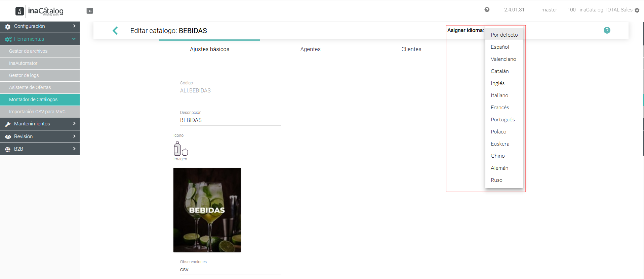
Task: Open InaAutomator tool
Action: pyautogui.click(x=40, y=63)
